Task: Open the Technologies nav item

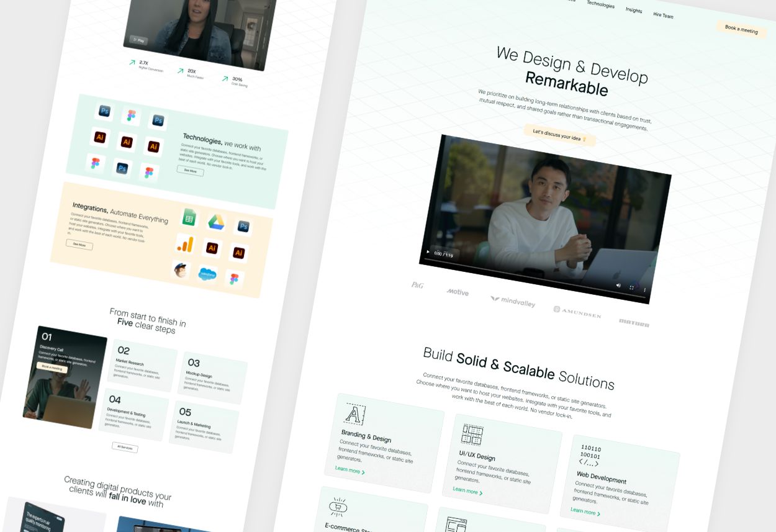Action: tap(600, 5)
